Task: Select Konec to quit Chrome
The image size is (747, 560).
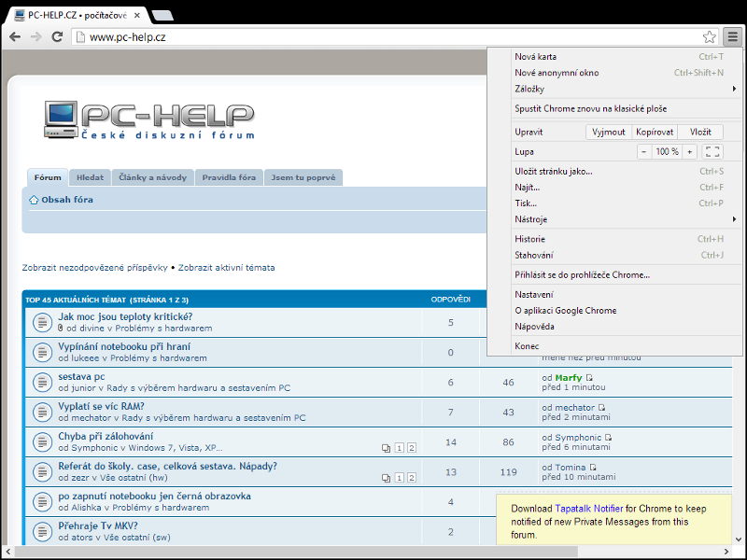Action: pyautogui.click(x=627, y=346)
